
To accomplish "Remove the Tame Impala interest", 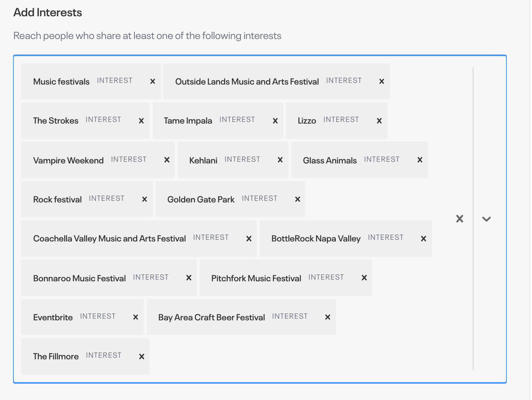I will 275,121.
